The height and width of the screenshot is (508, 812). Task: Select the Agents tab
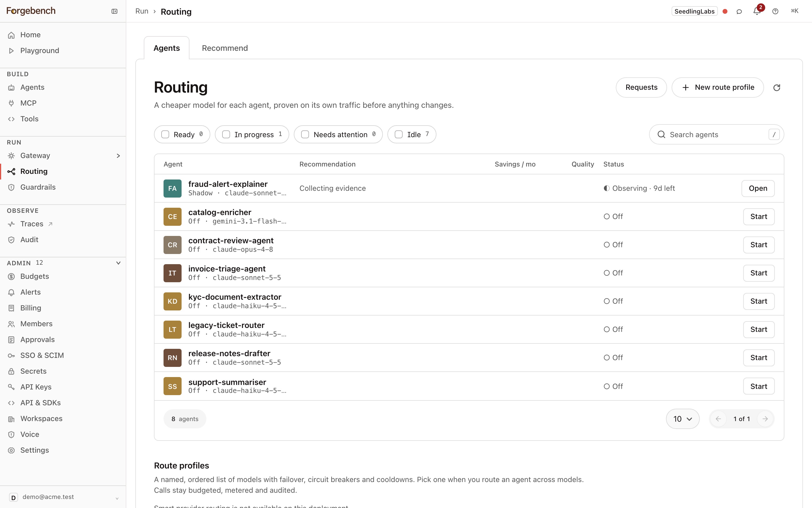(x=167, y=48)
